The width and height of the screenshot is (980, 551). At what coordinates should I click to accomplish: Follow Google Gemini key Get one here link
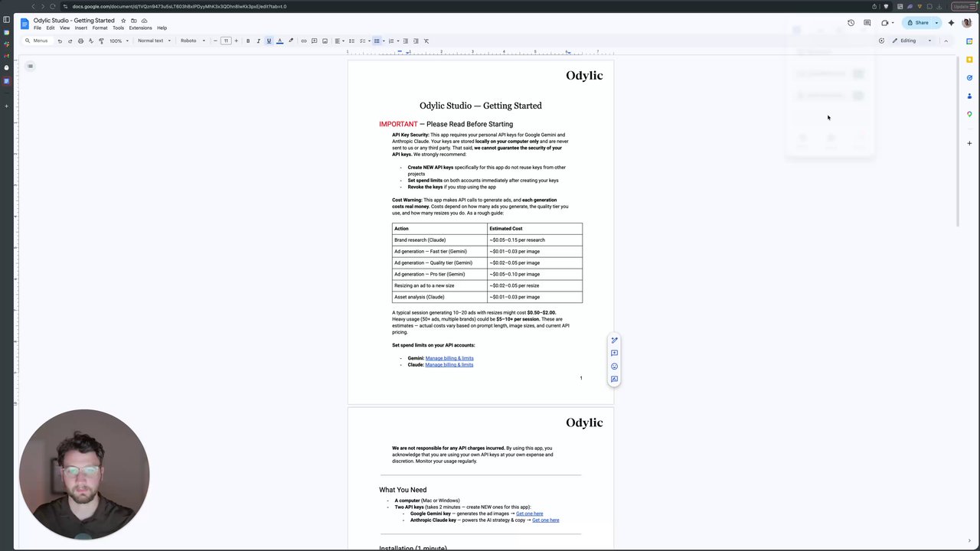[x=530, y=514]
